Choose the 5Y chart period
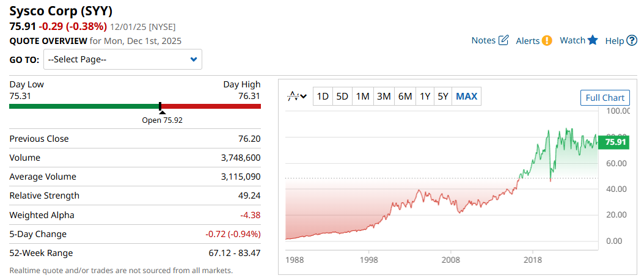The width and height of the screenshot is (644, 278). coord(443,97)
